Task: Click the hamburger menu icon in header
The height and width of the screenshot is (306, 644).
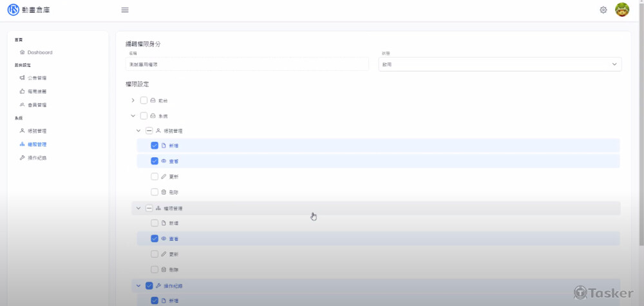Action: tap(125, 10)
